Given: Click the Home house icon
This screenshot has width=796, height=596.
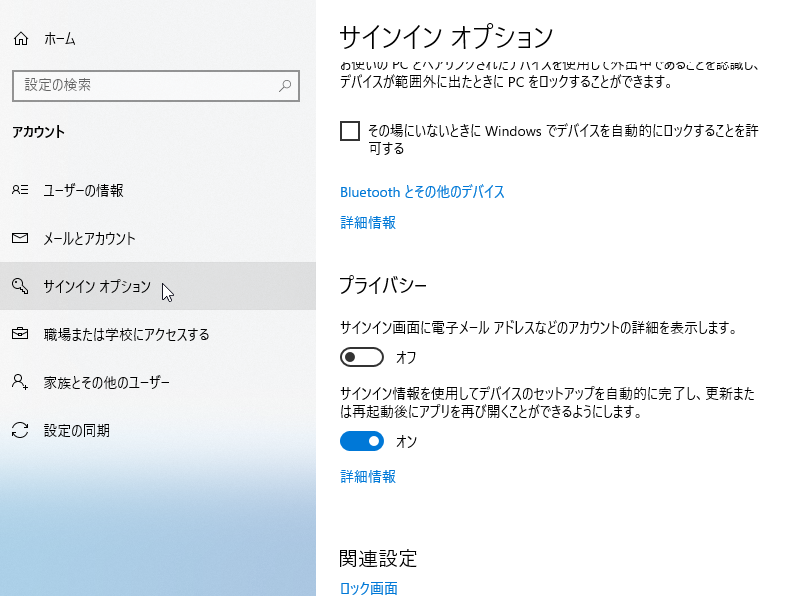Looking at the screenshot, I should tap(21, 39).
